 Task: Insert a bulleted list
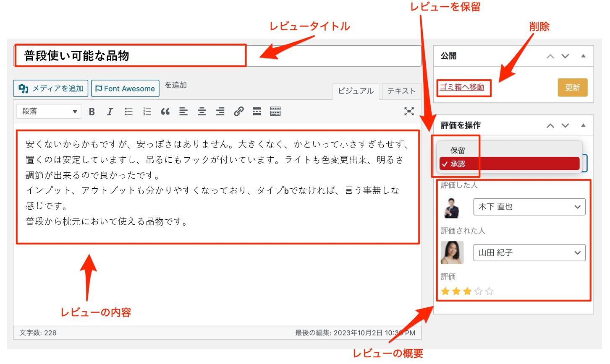[128, 112]
